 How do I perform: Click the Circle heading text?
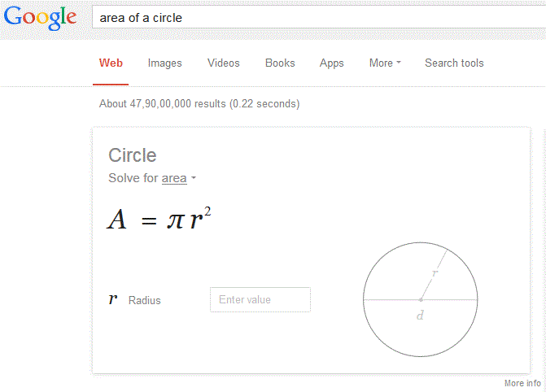pyautogui.click(x=133, y=155)
